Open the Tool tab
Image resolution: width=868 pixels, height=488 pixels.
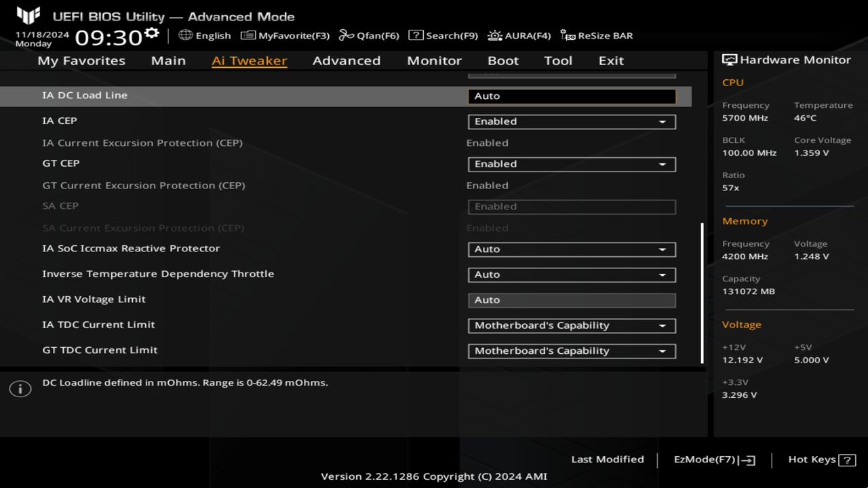coord(558,60)
